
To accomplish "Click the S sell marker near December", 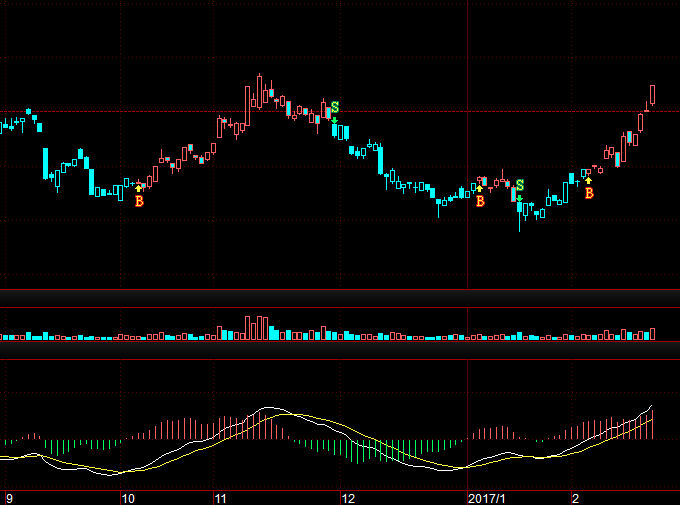I will click(335, 107).
